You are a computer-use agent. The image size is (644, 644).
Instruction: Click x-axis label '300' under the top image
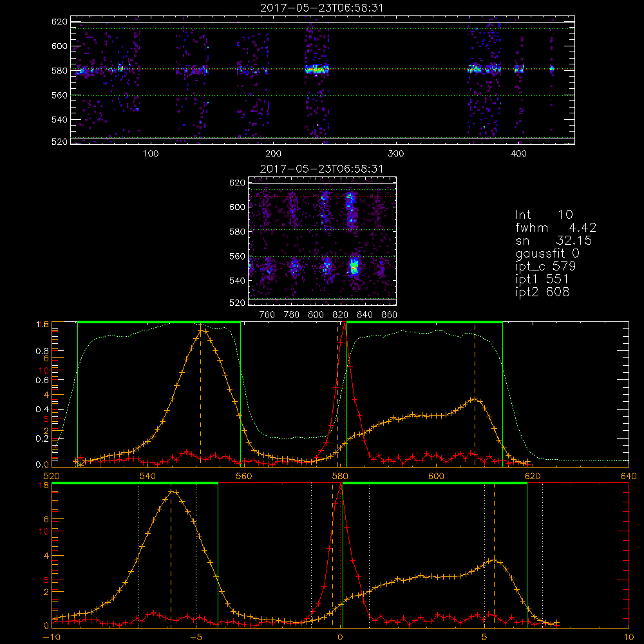pyautogui.click(x=396, y=154)
